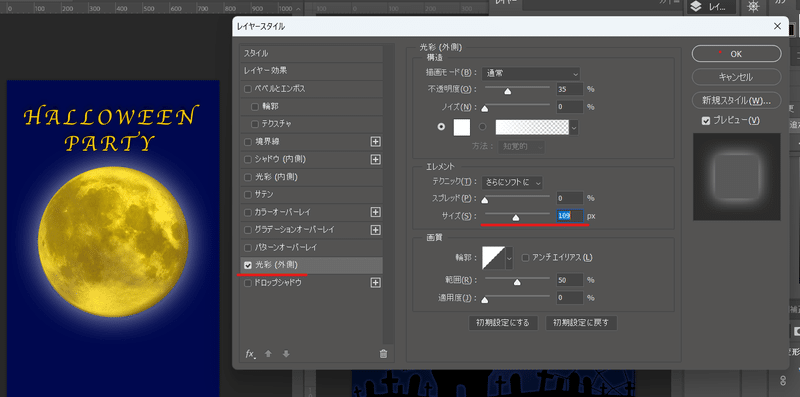The height and width of the screenshot is (397, 800).
Task: Toggle the アンチエイリアス checkbox
Action: (525, 258)
